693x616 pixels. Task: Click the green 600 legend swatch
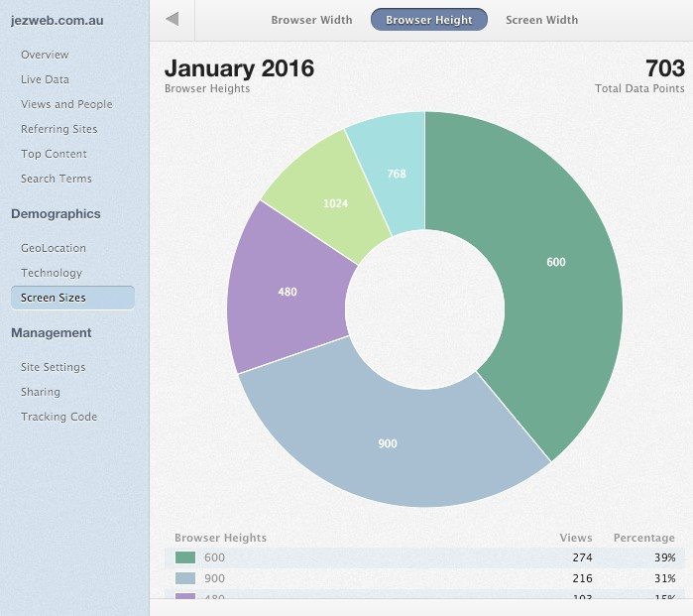(x=185, y=557)
